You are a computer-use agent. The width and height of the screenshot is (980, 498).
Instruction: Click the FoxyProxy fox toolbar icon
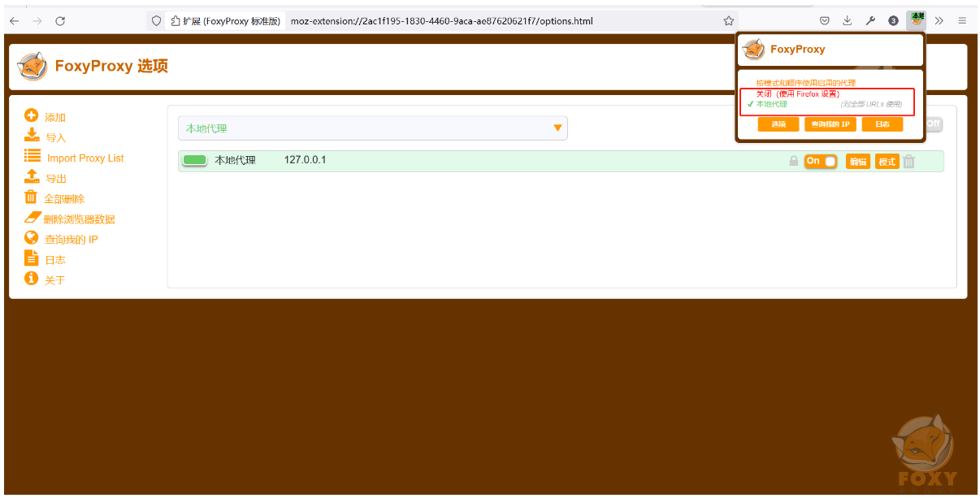pyautogui.click(x=917, y=20)
